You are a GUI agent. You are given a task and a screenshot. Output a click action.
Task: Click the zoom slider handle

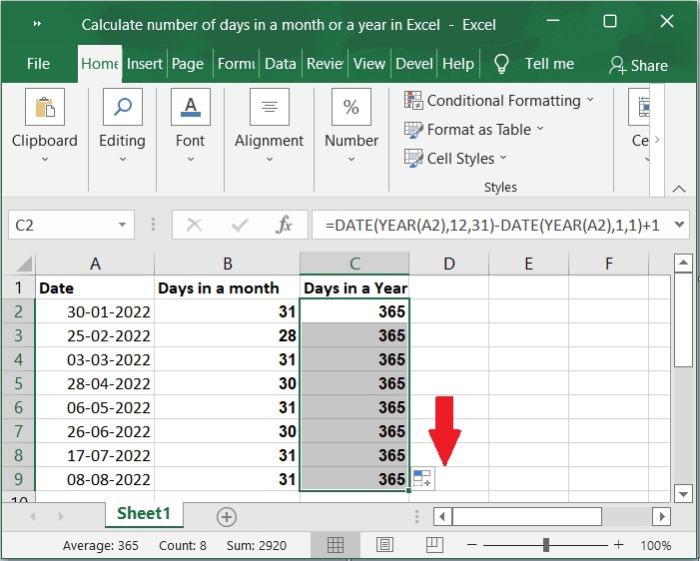point(546,545)
